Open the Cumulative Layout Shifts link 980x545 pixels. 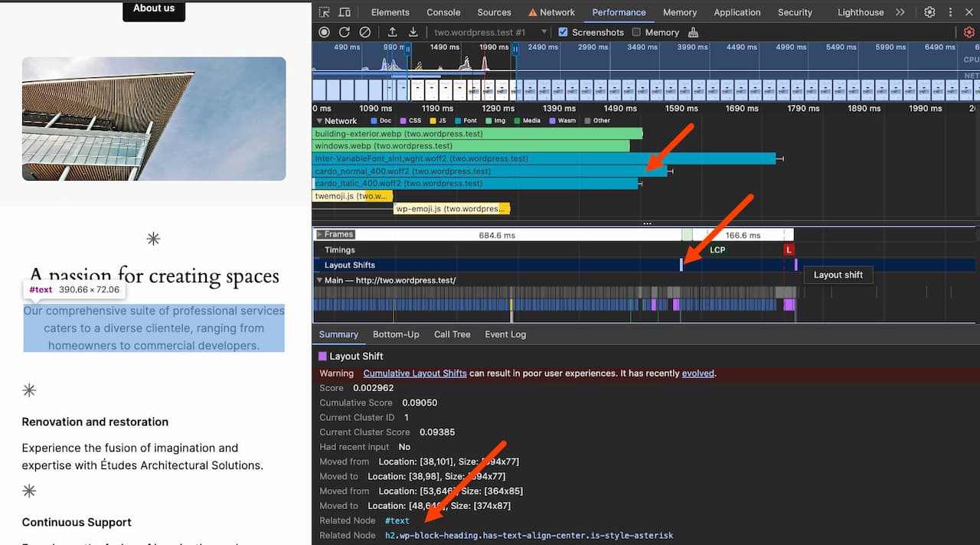[x=415, y=374]
